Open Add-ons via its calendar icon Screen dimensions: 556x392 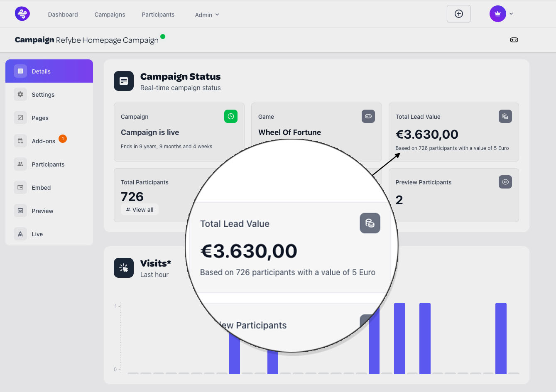tap(20, 141)
